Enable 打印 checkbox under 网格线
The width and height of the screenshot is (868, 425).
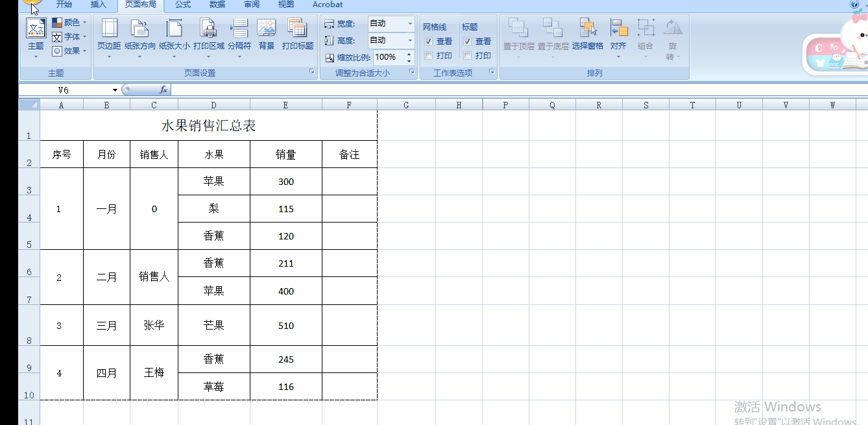click(429, 55)
